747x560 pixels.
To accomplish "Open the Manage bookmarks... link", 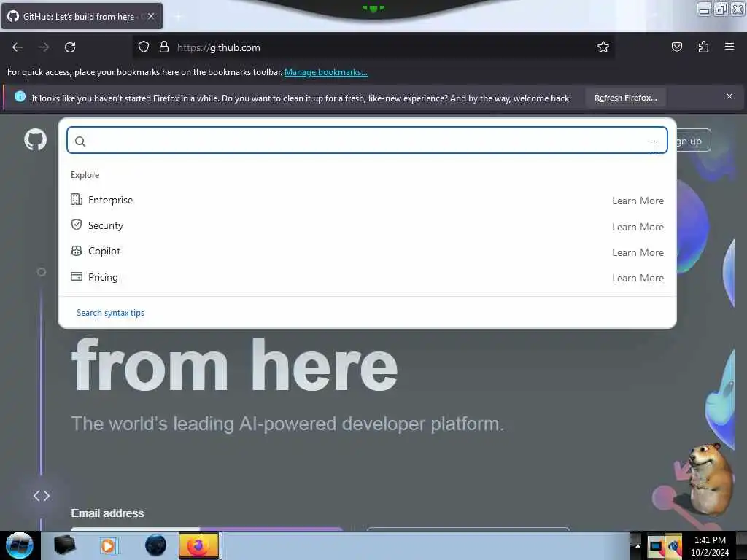I will point(326,72).
